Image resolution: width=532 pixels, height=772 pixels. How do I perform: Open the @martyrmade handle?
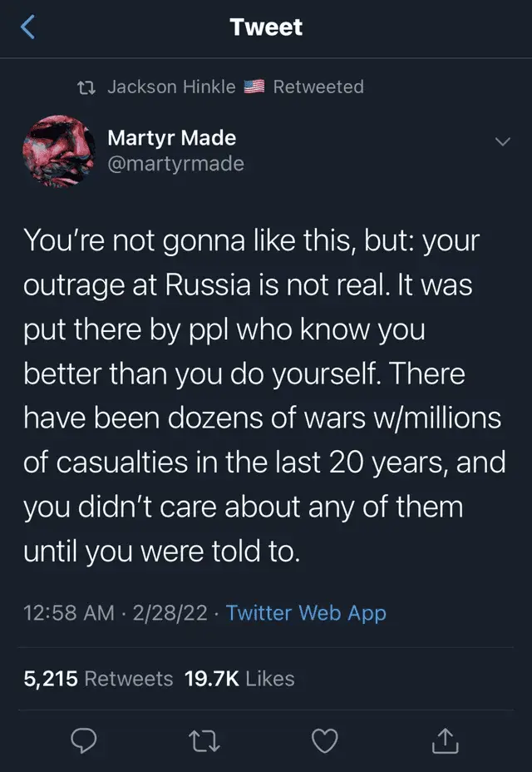[176, 163]
